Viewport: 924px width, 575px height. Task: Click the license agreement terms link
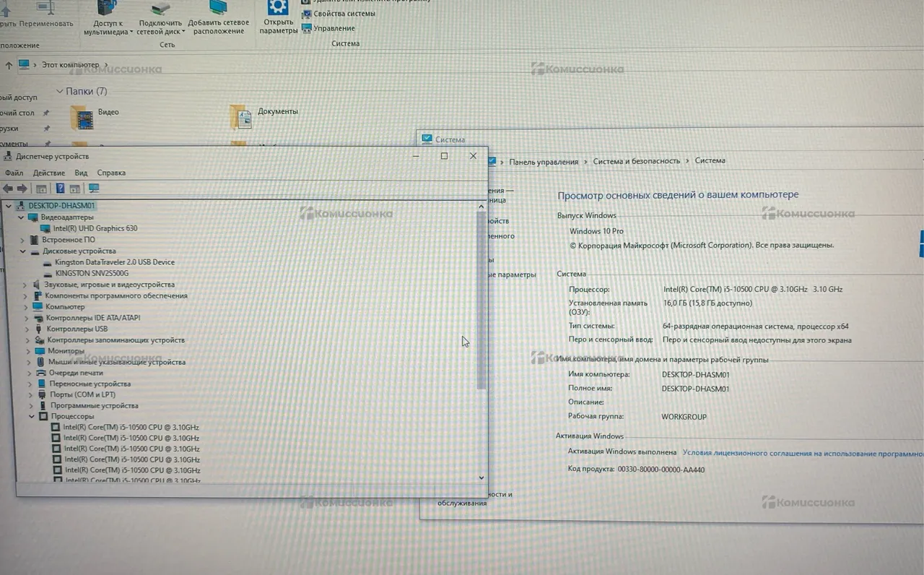click(x=803, y=454)
